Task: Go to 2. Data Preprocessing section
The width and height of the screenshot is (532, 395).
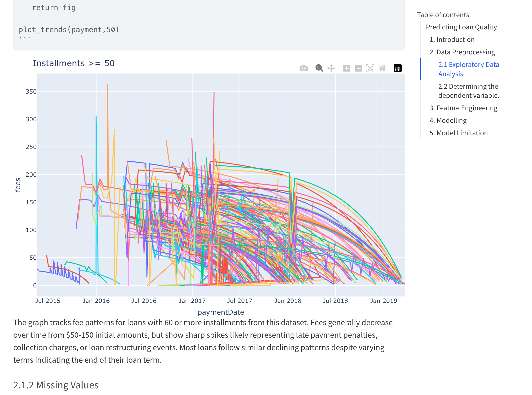Action: pyautogui.click(x=462, y=52)
